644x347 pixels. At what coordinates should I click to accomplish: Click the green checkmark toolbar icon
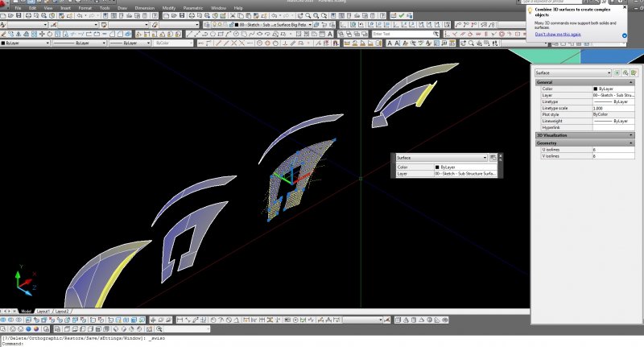click(x=402, y=15)
